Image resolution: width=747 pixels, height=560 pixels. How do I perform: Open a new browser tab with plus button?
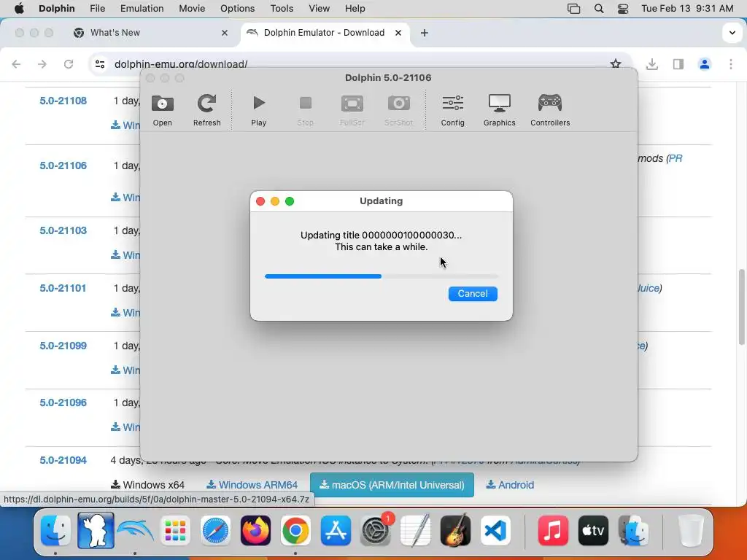[425, 33]
